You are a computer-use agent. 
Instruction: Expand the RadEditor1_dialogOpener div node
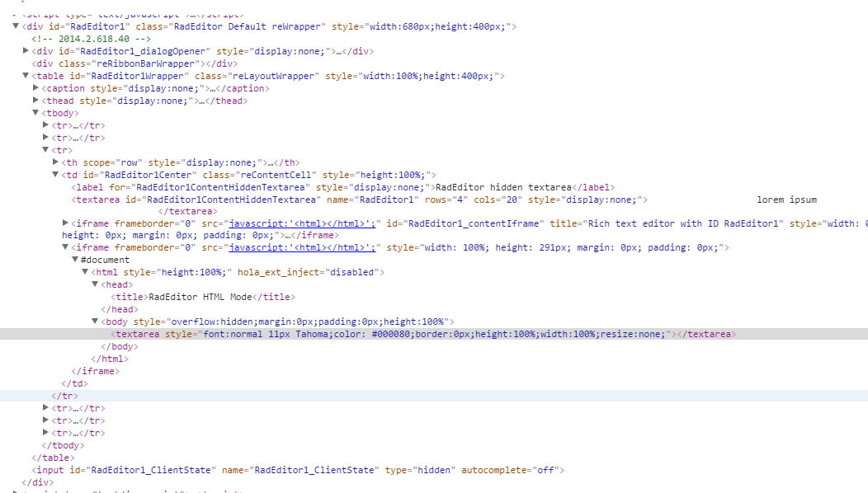coord(26,51)
